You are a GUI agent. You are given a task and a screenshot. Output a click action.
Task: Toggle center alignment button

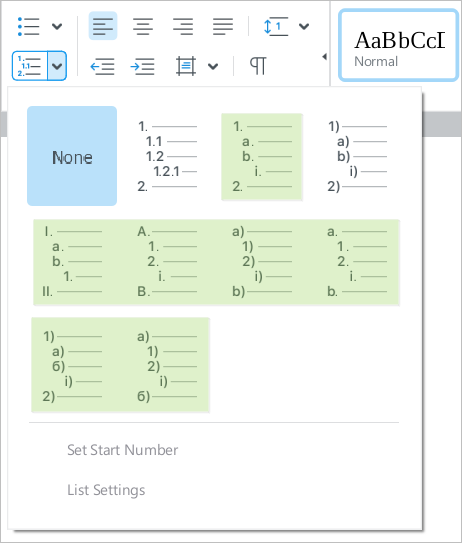pos(143,26)
